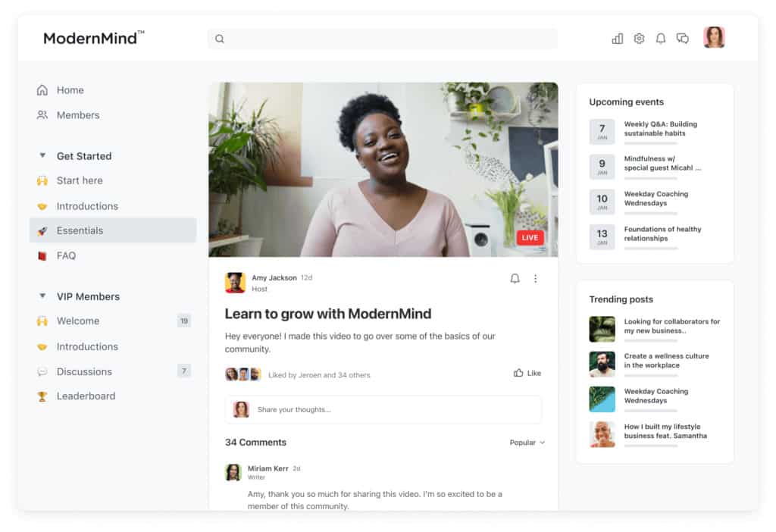
Task: Click Discussions unread badge 7
Action: (x=183, y=371)
